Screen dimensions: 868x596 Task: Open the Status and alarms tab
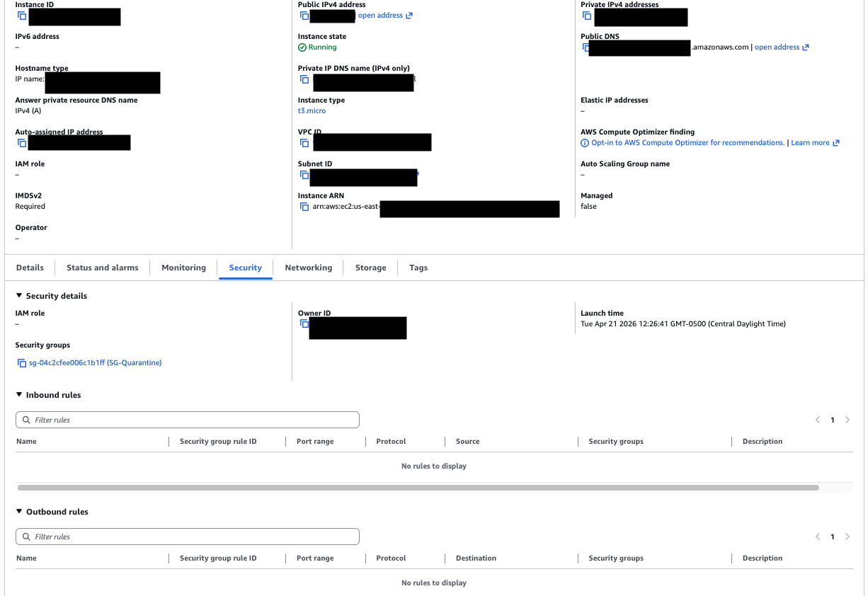click(103, 268)
